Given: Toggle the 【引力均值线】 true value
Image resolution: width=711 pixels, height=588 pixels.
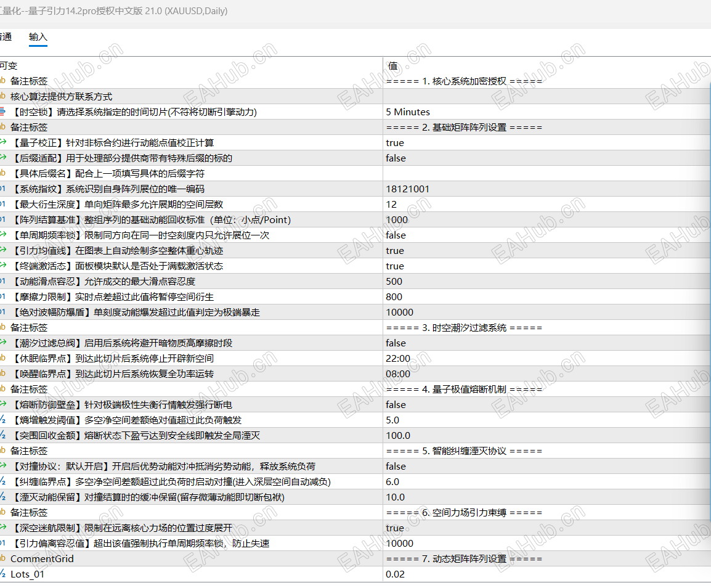Looking at the screenshot, I should 394,251.
